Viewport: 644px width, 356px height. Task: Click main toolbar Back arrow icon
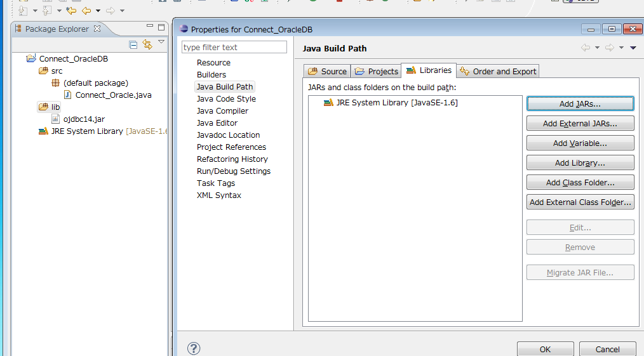(x=86, y=11)
